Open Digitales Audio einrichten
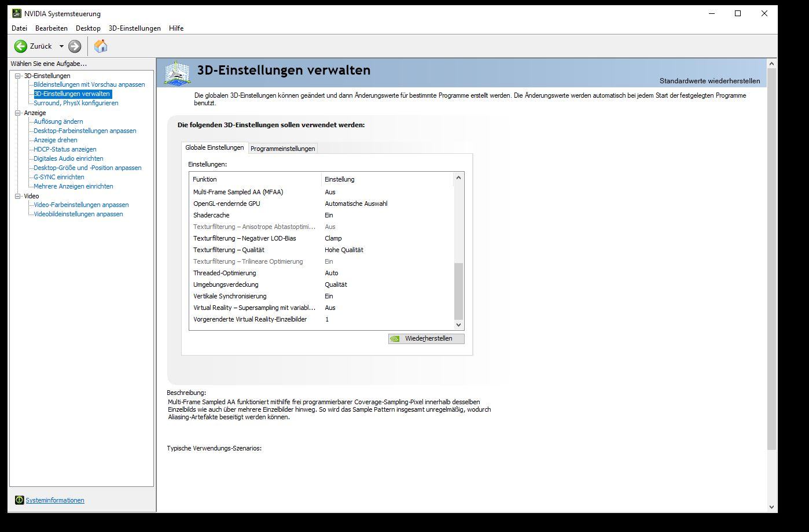This screenshot has width=809, height=532. [68, 158]
